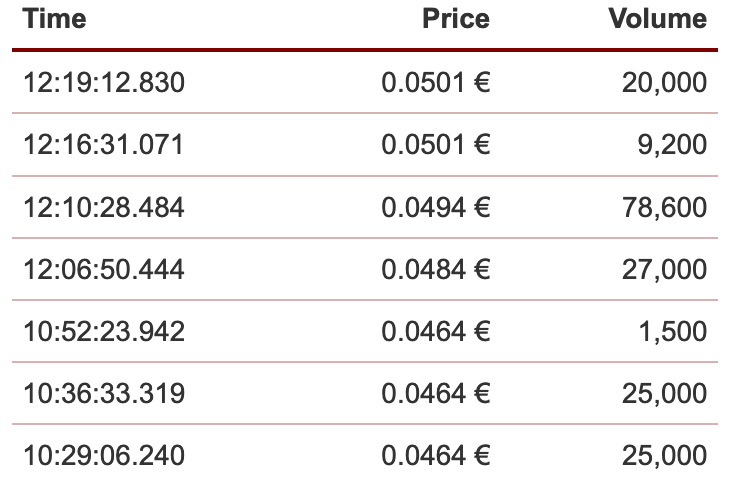This screenshot has height=492, width=736.
Task: Select the 12:06:50.444 time entry
Action: (x=104, y=270)
